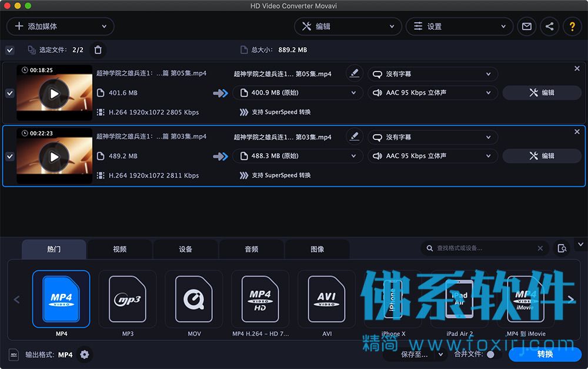The image size is (588, 369).
Task: Toggle the select-all files checkbox
Action: coord(10,50)
